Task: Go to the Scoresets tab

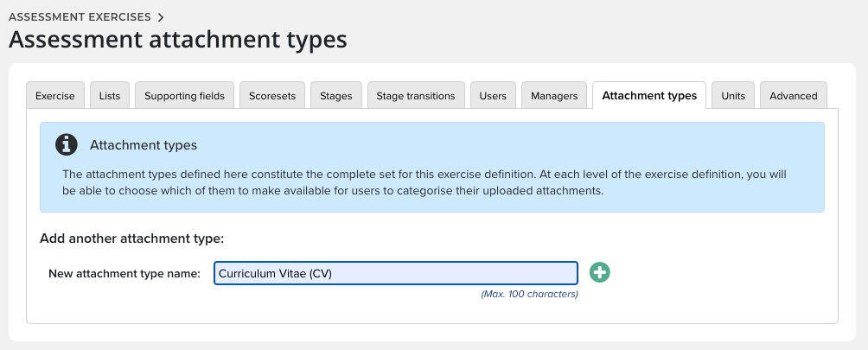Action: [x=271, y=96]
